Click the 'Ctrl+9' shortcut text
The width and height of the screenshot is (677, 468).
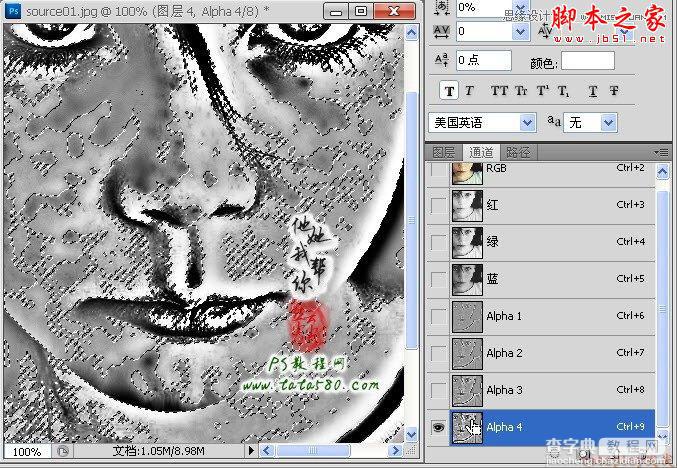click(630, 427)
